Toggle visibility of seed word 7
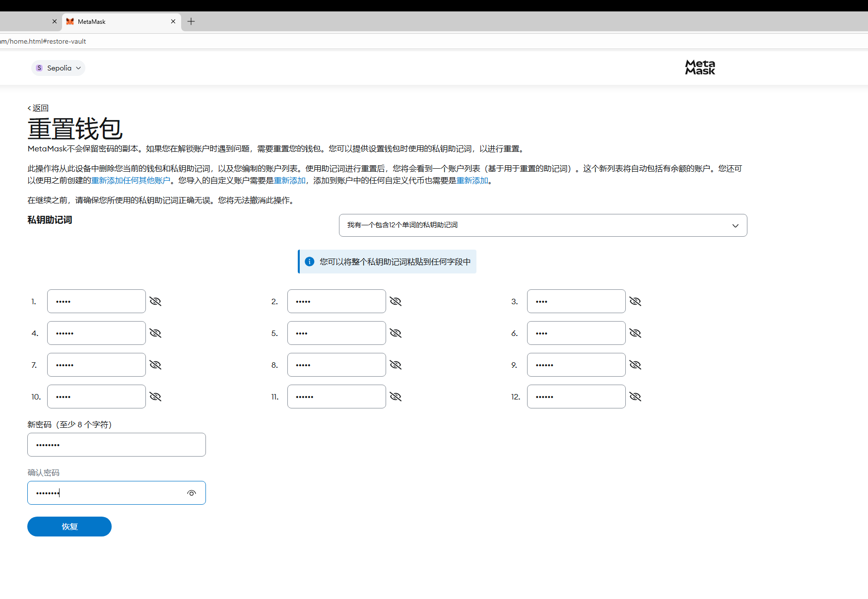The width and height of the screenshot is (868, 599). [x=155, y=365]
